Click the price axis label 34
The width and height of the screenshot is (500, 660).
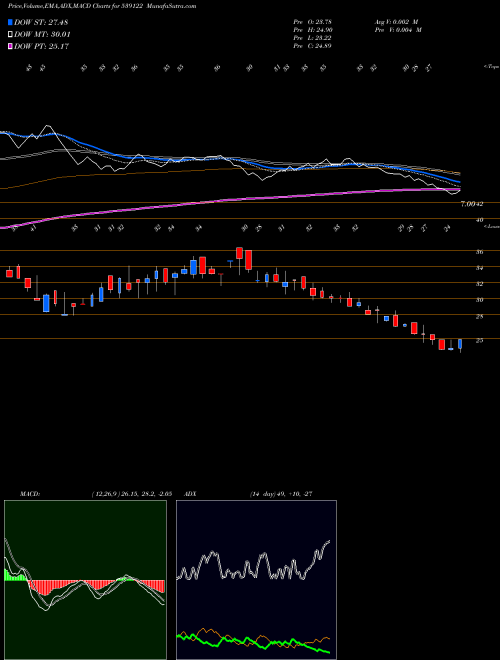click(x=479, y=268)
